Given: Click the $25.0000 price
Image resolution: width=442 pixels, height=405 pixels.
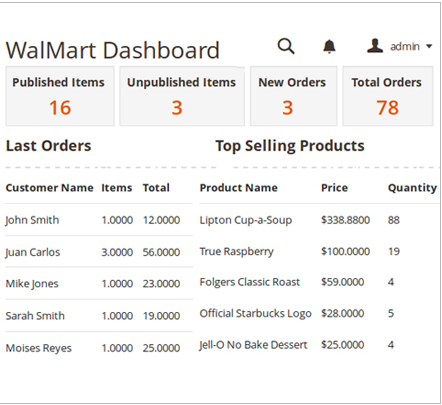Looking at the screenshot, I should 342,345.
